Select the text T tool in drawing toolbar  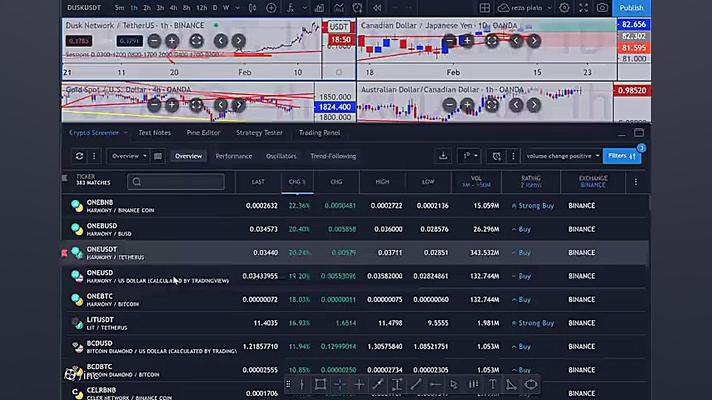pyautogui.click(x=492, y=385)
